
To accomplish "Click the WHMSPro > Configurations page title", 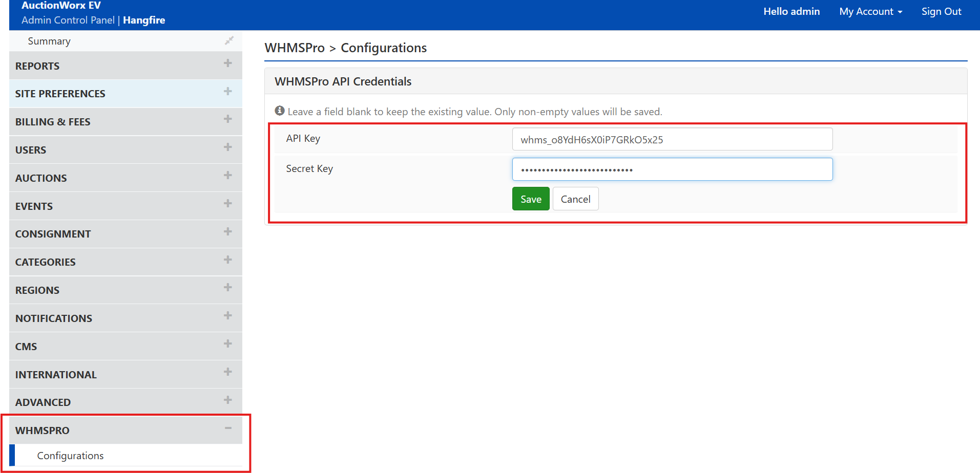I will (346, 48).
